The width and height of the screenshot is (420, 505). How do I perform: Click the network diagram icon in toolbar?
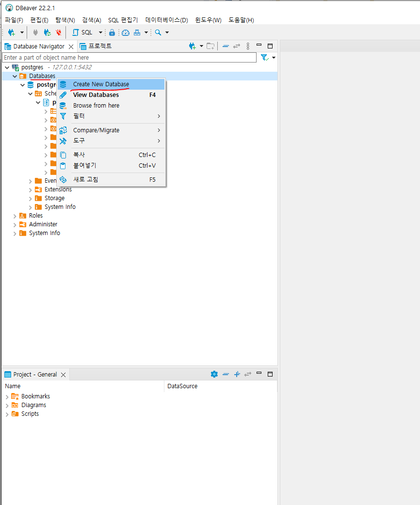coord(137,32)
